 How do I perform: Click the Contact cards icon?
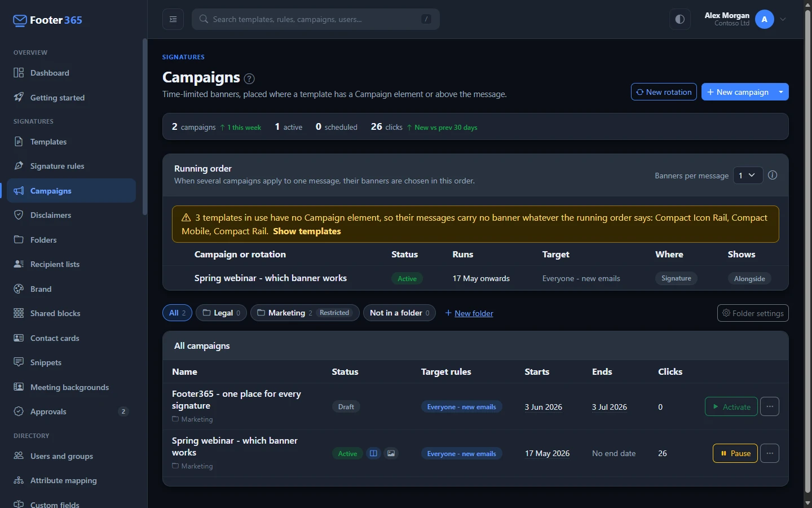[19, 338]
